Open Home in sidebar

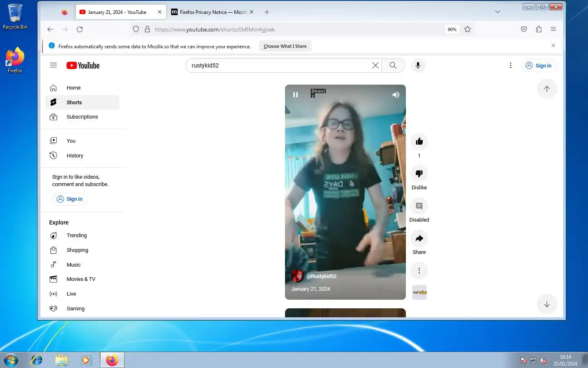tap(82, 88)
